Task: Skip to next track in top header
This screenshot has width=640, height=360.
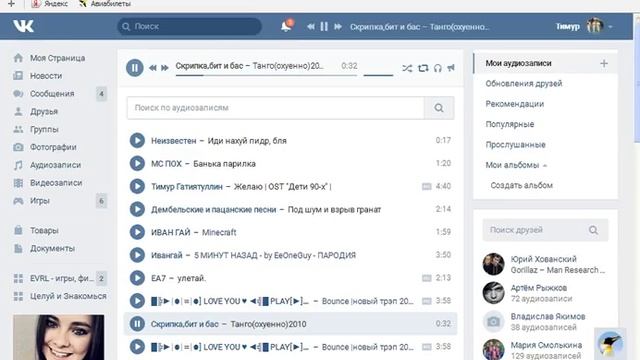Action: (338, 27)
